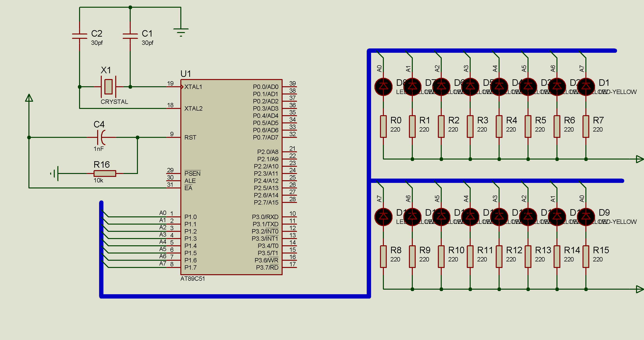Select resistor R7 in top row
The width and height of the screenshot is (644, 340).
(586, 127)
